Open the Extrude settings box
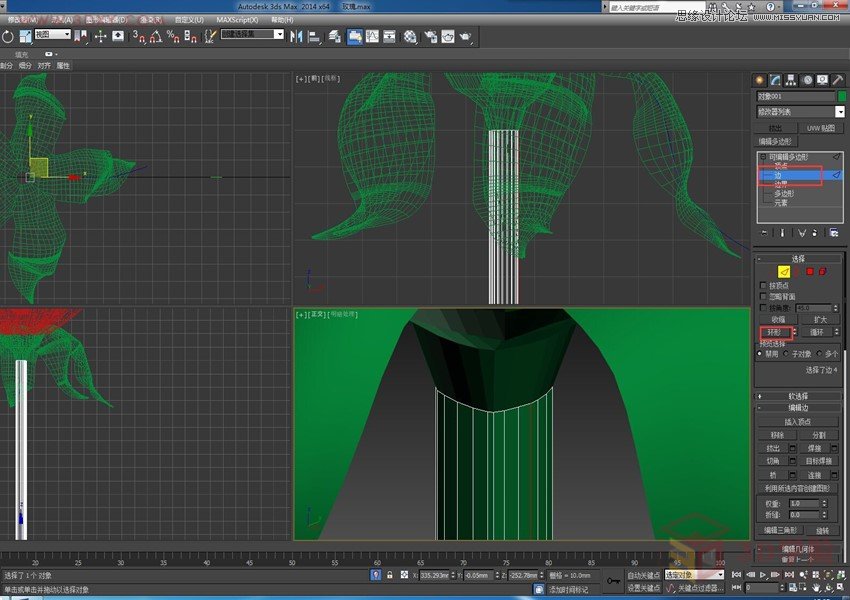The image size is (850, 600). pos(793,448)
